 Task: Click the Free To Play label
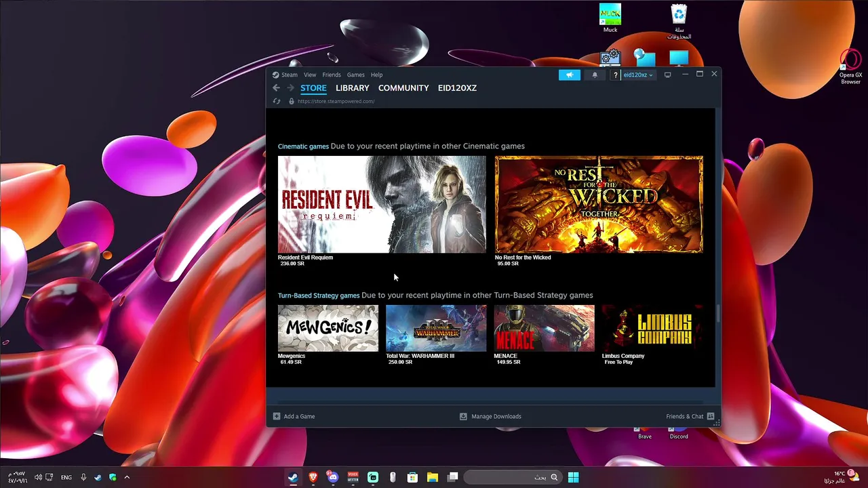[618, 362]
